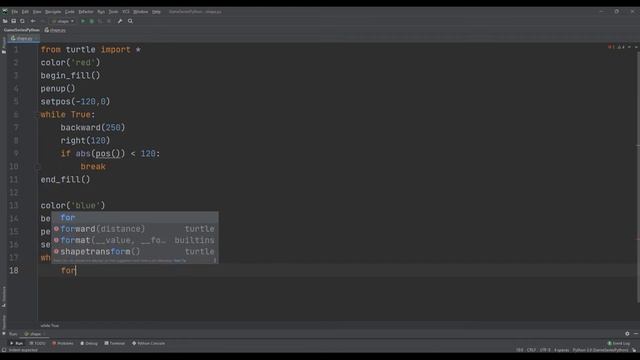Open the Project tool window sidebar
The height and width of the screenshot is (360, 640).
click(x=4, y=45)
